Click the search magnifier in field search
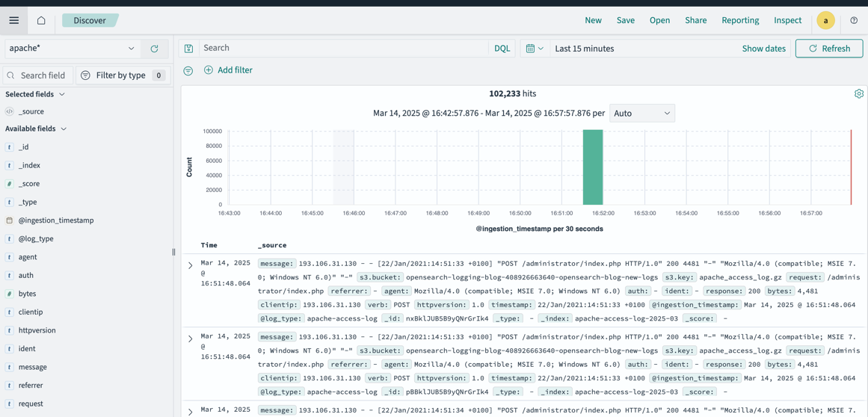The height and width of the screenshot is (417, 868). (12, 75)
